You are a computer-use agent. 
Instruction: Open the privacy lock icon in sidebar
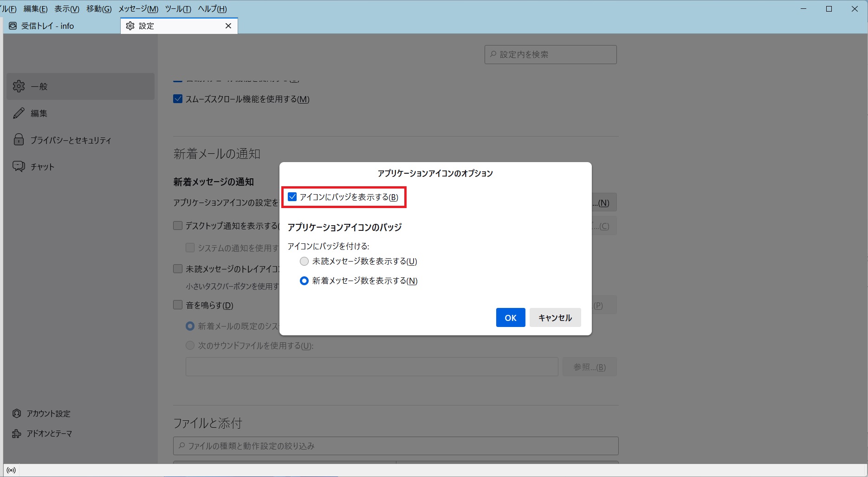pos(19,140)
